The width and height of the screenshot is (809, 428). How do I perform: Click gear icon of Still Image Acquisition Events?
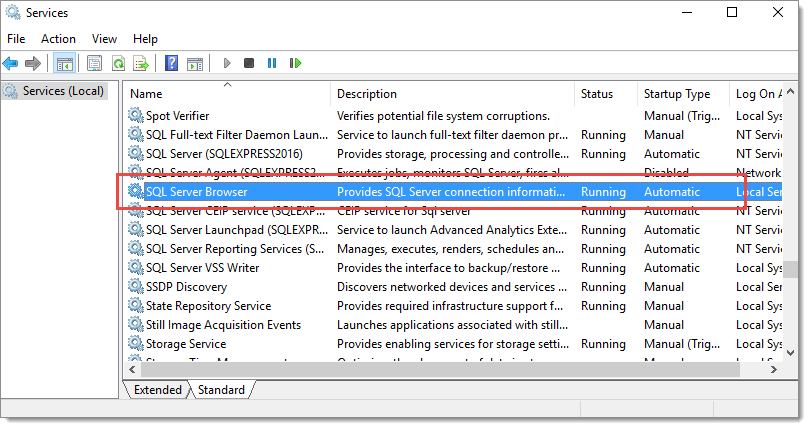point(136,324)
